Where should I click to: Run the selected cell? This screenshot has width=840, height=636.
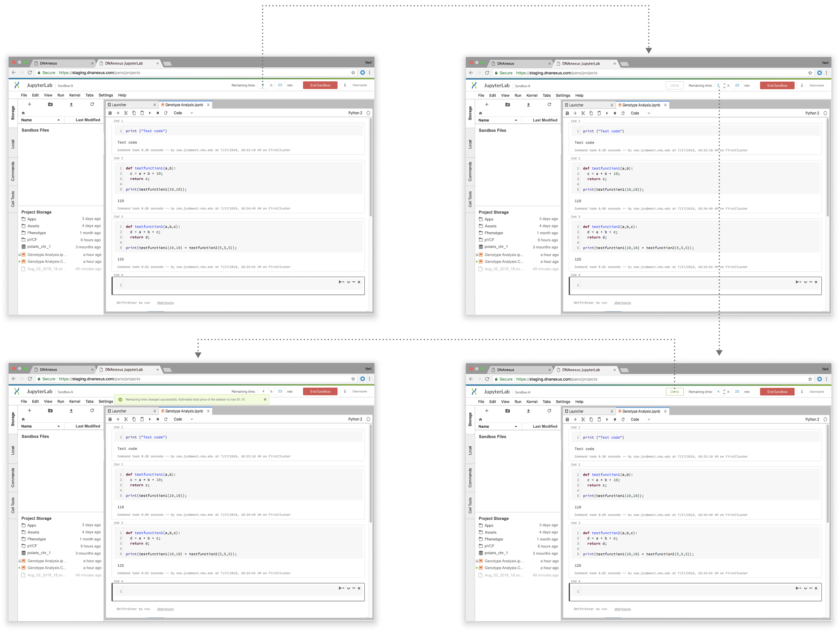pyautogui.click(x=150, y=113)
